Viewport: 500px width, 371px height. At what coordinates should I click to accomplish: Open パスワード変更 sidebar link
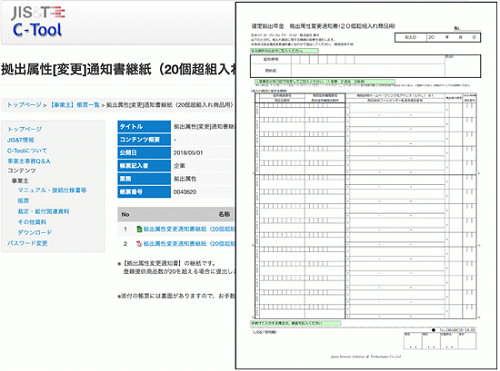coord(27,243)
